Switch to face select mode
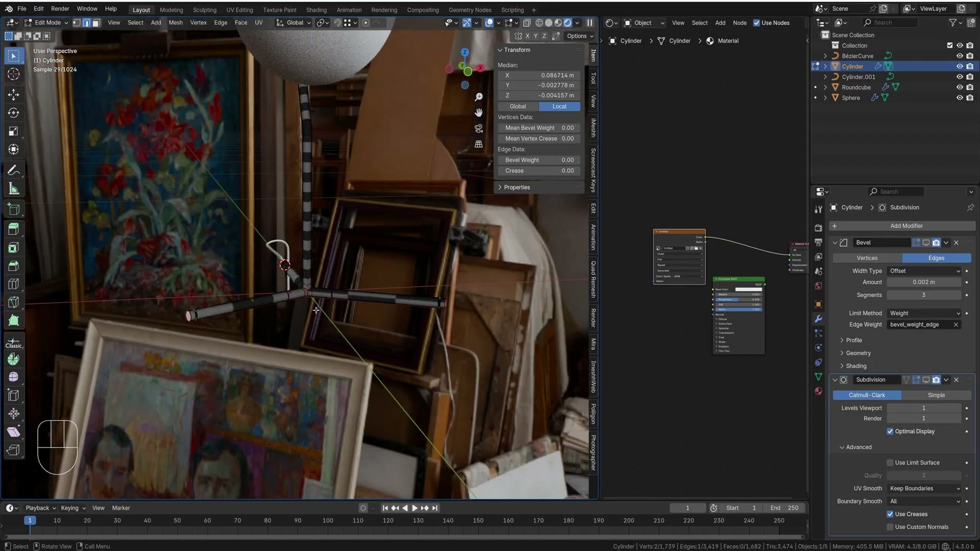Viewport: 980px width, 551px height. pyautogui.click(x=96, y=22)
